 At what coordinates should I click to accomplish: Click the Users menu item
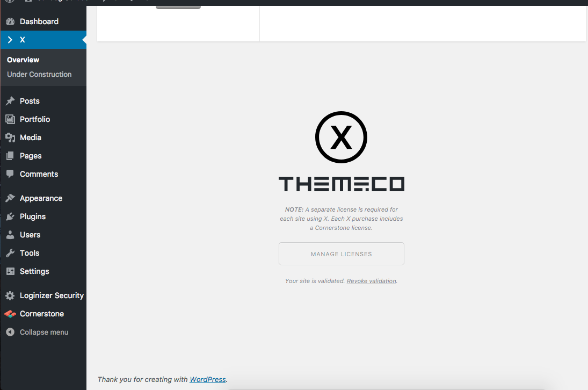point(30,235)
